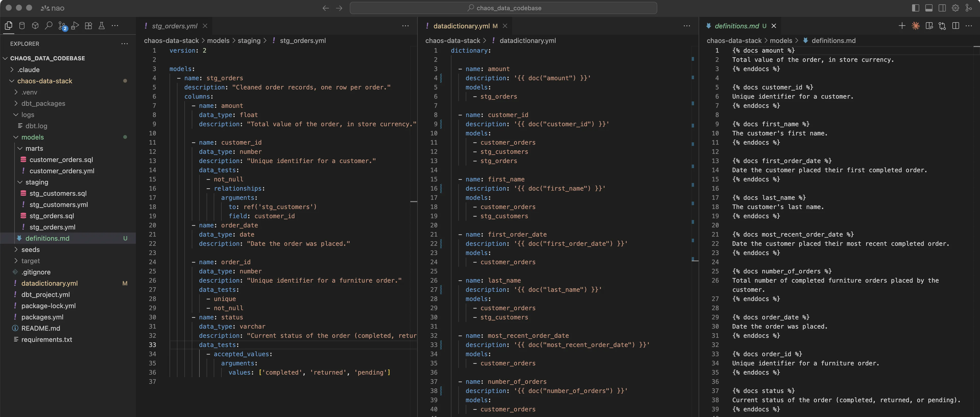The height and width of the screenshot is (417, 980).
Task: Switch to the definitions.md tab
Action: pyautogui.click(x=736, y=26)
